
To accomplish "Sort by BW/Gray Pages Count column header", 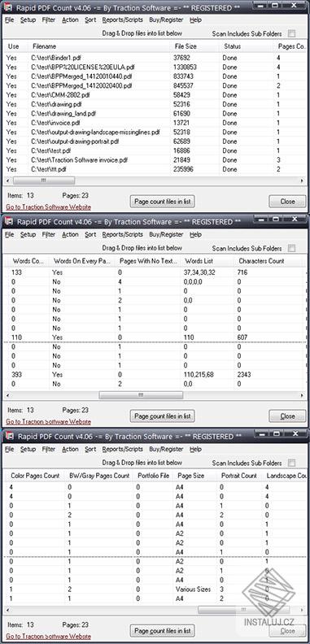I will point(99,476).
